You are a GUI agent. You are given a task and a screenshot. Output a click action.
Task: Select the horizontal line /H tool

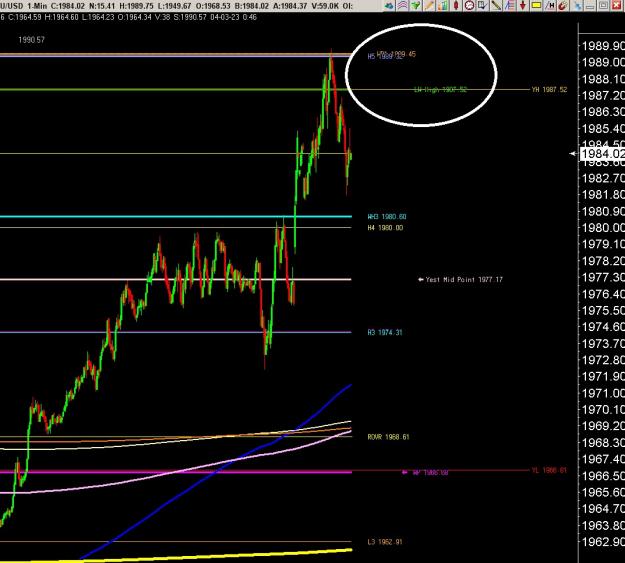[x=550, y=6]
